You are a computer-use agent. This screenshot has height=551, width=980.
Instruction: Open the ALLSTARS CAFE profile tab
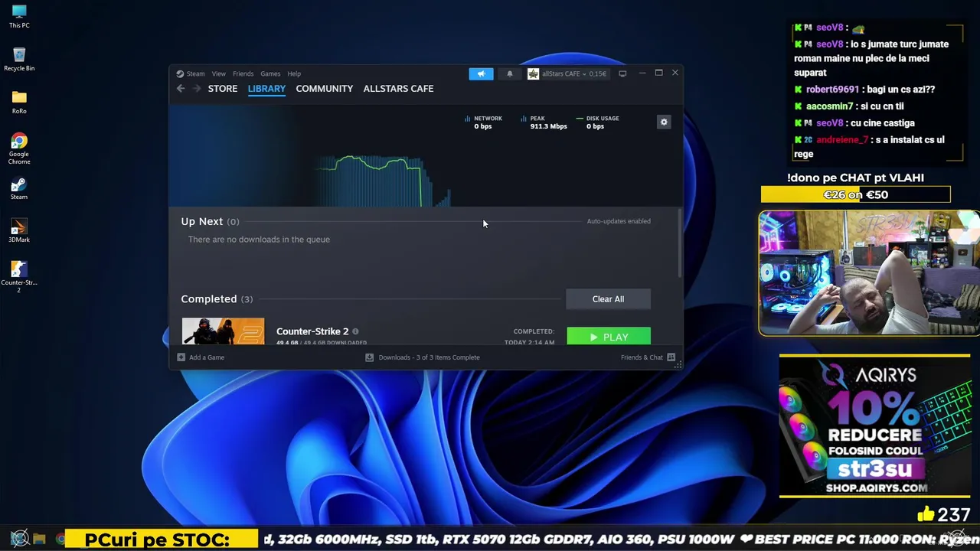(398, 89)
